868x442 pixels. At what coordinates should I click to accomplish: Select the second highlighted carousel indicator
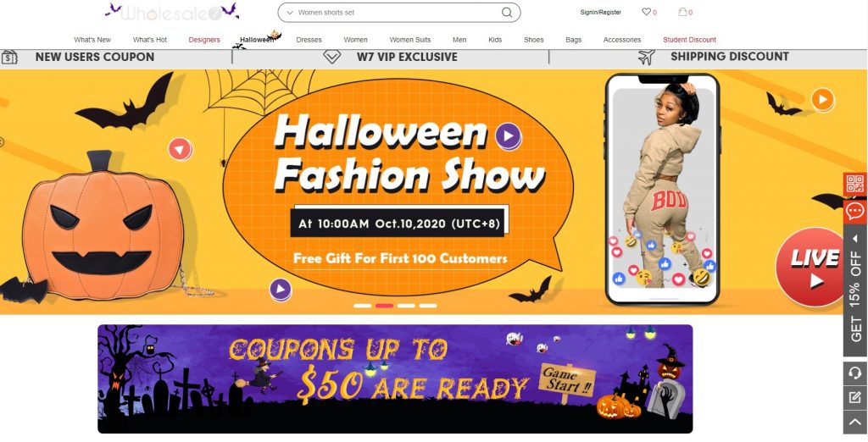click(384, 306)
